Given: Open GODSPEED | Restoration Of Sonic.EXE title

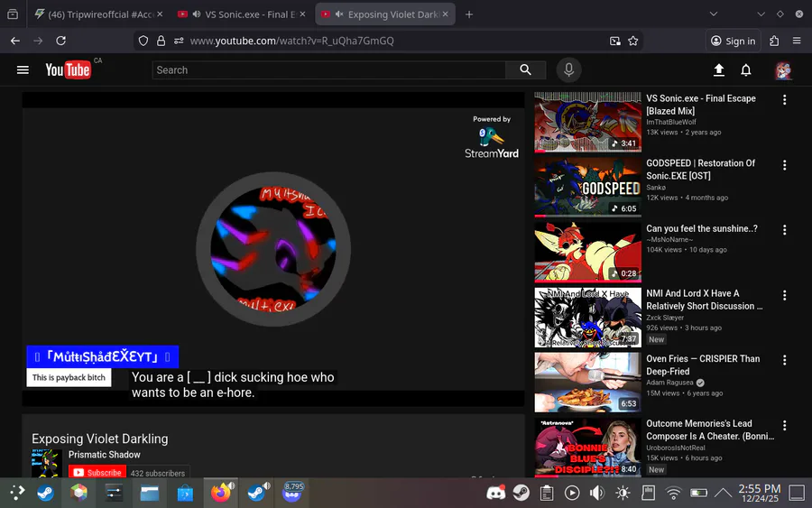Looking at the screenshot, I should coord(700,170).
